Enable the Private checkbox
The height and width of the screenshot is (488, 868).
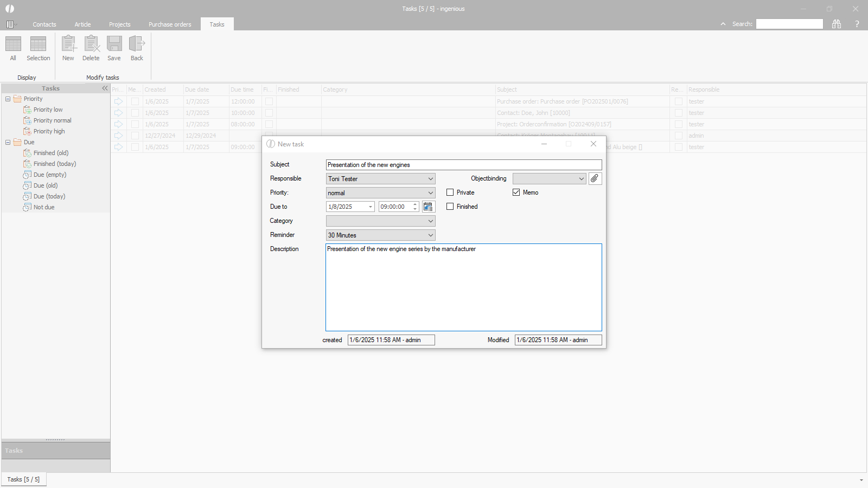click(450, 192)
